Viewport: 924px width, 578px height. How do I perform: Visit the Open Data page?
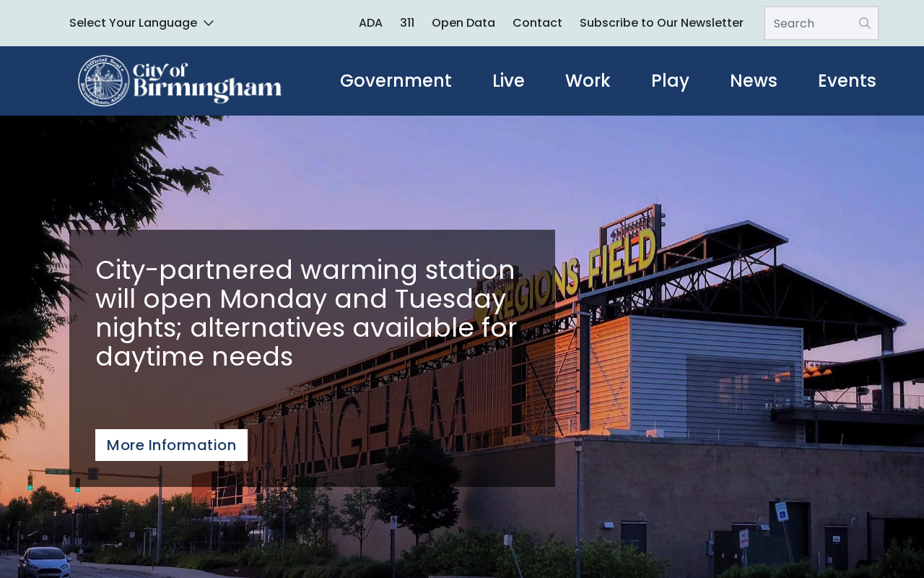[463, 23]
